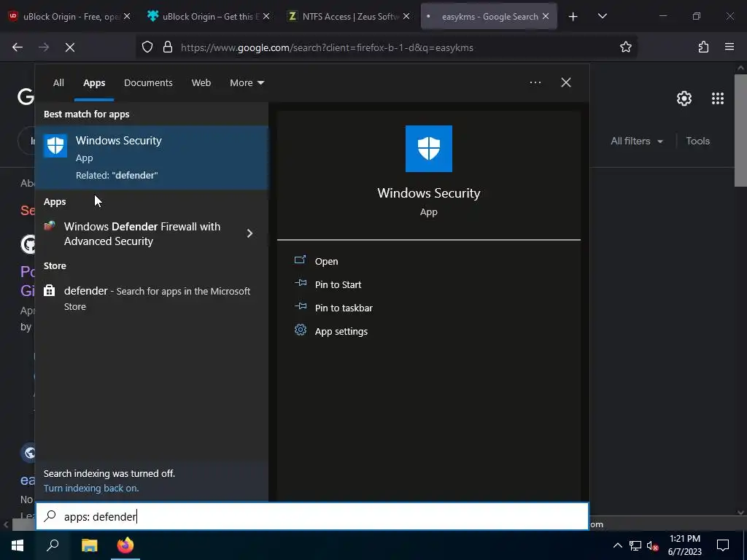Select Windows Defender Firewall with Advanced Security
The height and width of the screenshot is (560, 747).
(x=142, y=234)
